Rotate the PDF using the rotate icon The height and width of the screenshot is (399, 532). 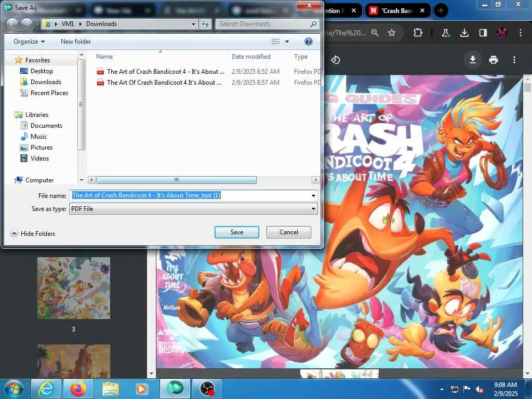tap(336, 60)
